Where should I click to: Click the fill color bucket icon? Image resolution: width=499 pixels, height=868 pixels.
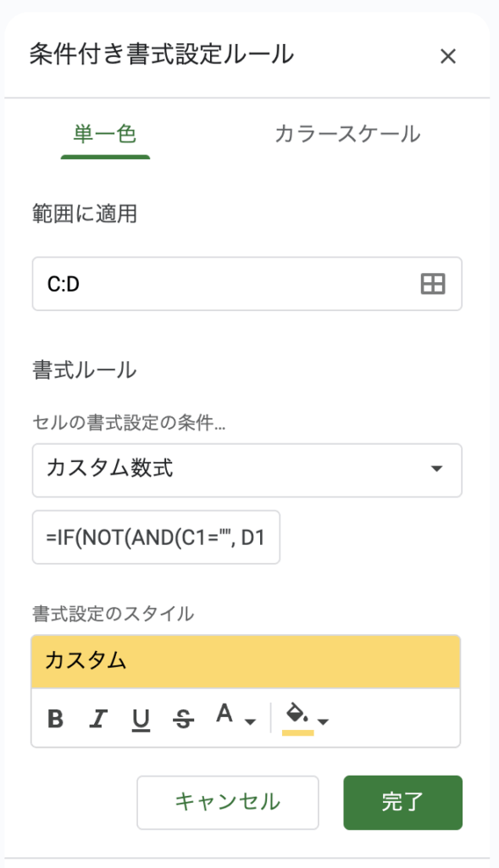pos(297,713)
